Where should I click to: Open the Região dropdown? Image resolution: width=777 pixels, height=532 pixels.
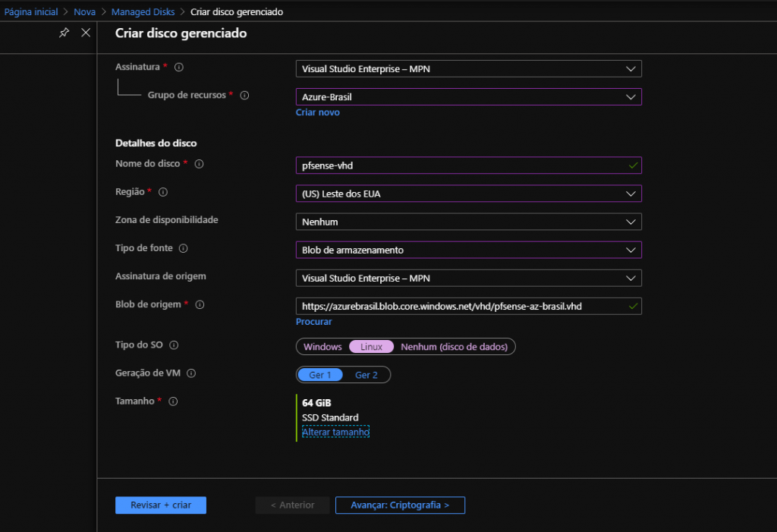468,194
